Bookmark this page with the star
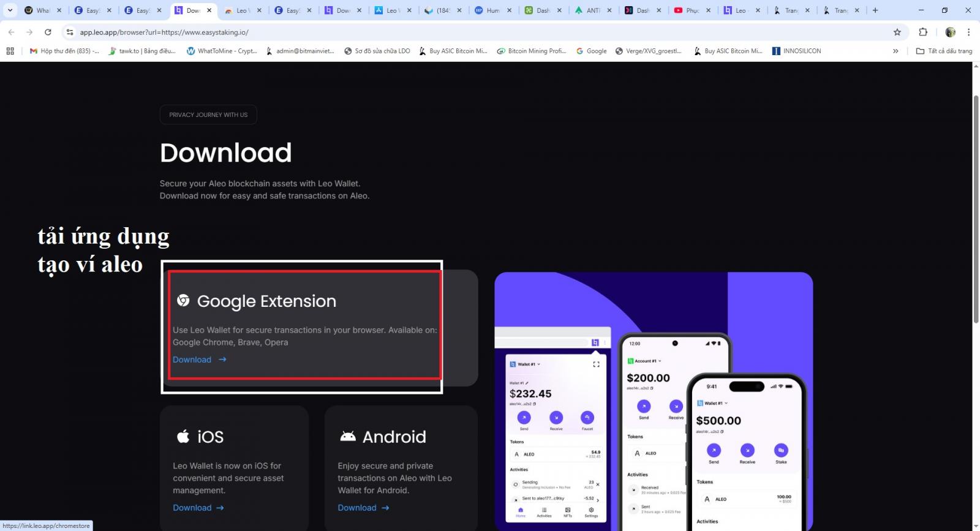 pyautogui.click(x=897, y=32)
